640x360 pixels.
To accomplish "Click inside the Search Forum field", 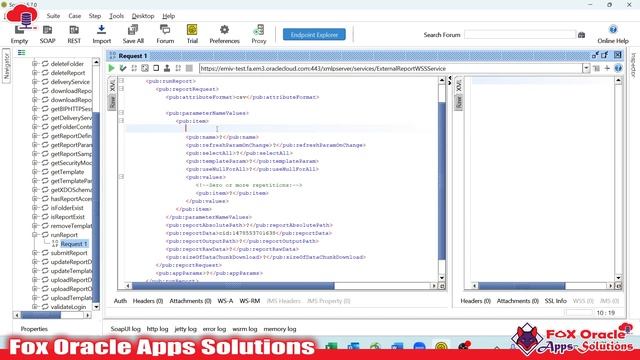I will 520,35.
